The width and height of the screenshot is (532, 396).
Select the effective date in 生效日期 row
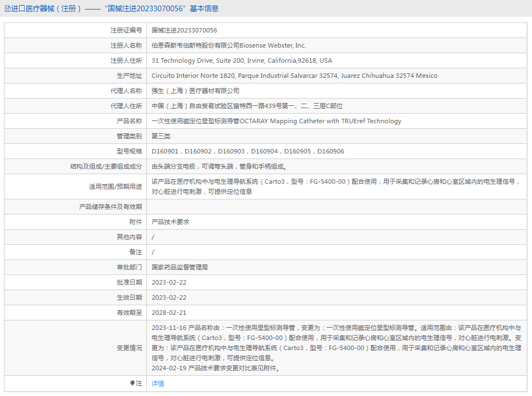tap(169, 297)
